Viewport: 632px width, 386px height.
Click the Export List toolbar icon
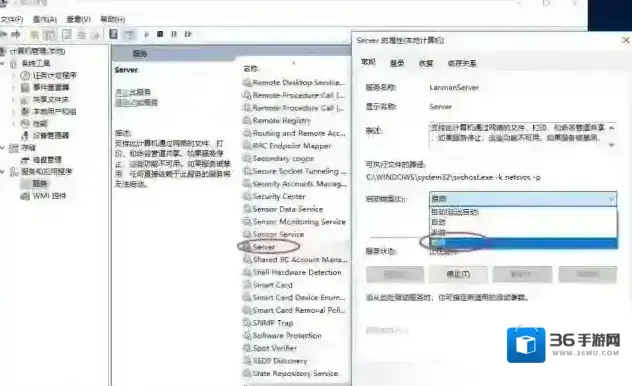click(x=96, y=35)
